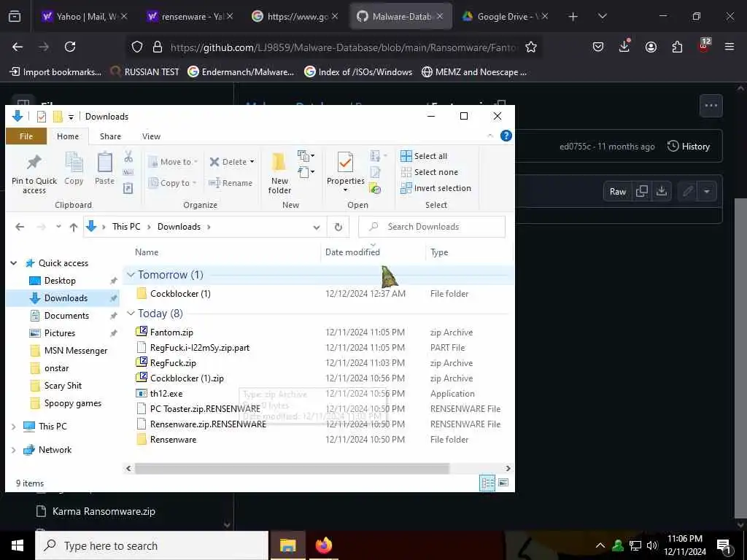Open History link on GitHub
Viewport: 747px width, 560px height.
point(689,146)
